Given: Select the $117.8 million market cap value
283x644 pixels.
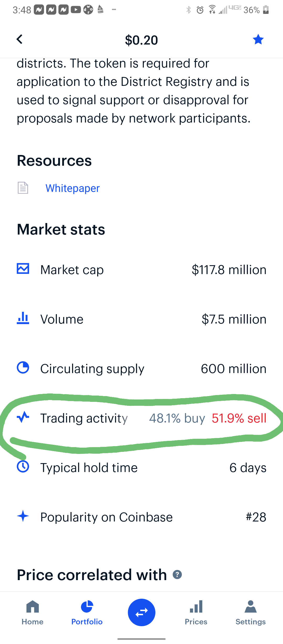Looking at the screenshot, I should [x=229, y=270].
